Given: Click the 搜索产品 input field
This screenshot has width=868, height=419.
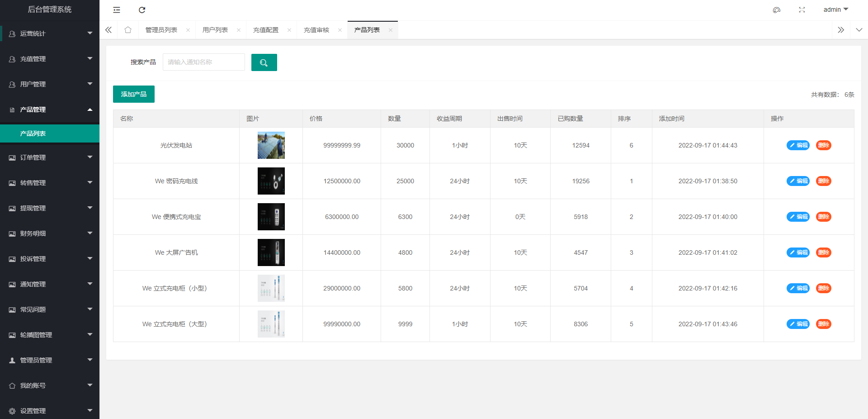Looking at the screenshot, I should 203,62.
